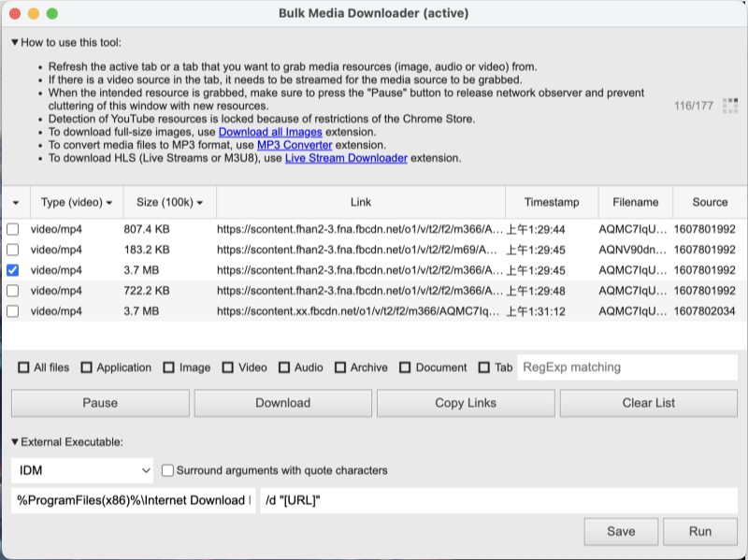
Task: Click the executable path input field
Action: (x=133, y=500)
